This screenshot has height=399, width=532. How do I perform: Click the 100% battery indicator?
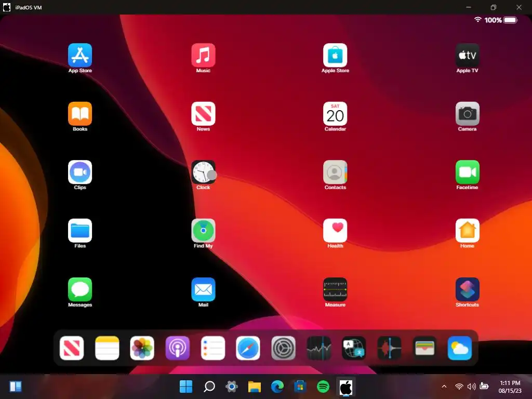tap(501, 20)
